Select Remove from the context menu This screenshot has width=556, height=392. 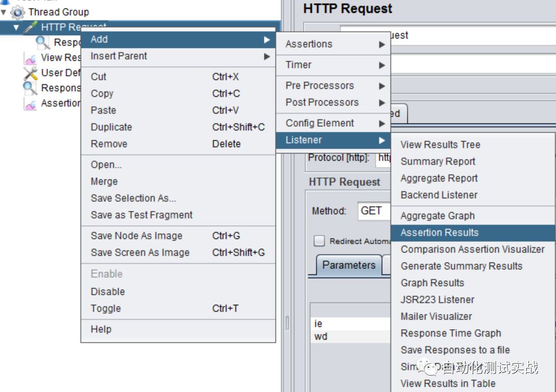tap(178, 144)
